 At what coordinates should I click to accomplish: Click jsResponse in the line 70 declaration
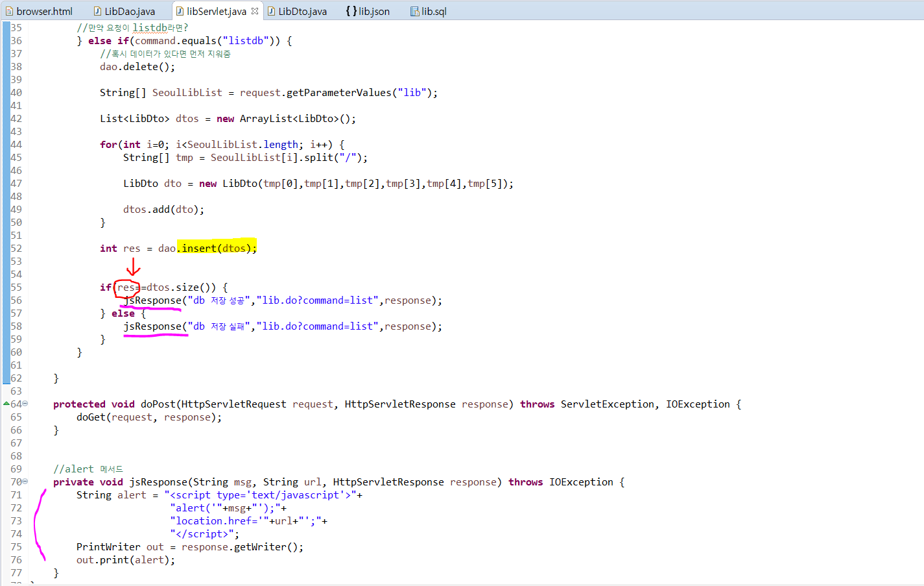(x=158, y=482)
